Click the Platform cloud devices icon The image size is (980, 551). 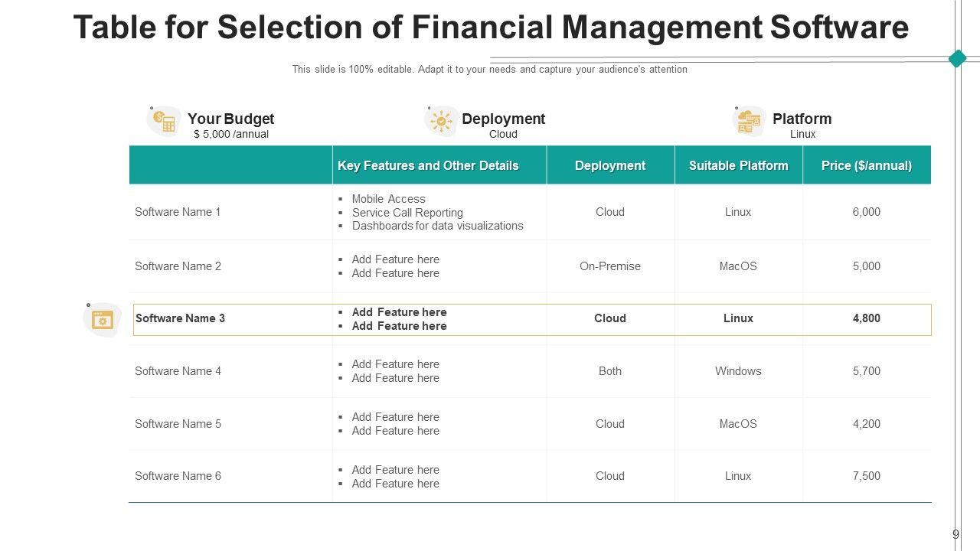tap(749, 121)
